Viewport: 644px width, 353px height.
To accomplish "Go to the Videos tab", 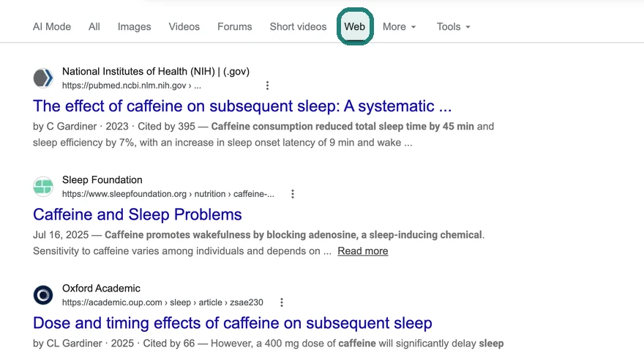I will [184, 26].
